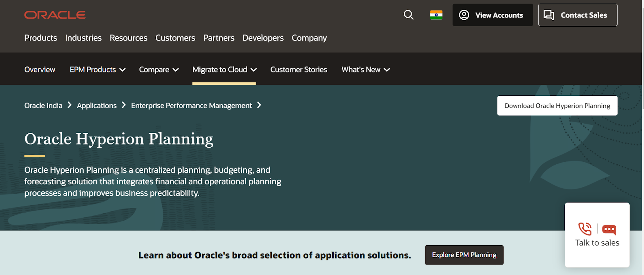Expand the EPM Products dropdown
The width and height of the screenshot is (644, 275).
coord(97,70)
